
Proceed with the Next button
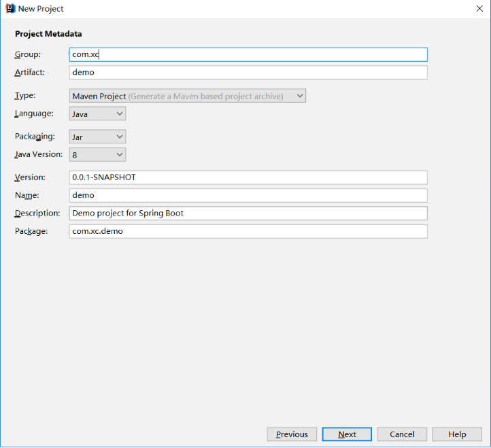347,434
